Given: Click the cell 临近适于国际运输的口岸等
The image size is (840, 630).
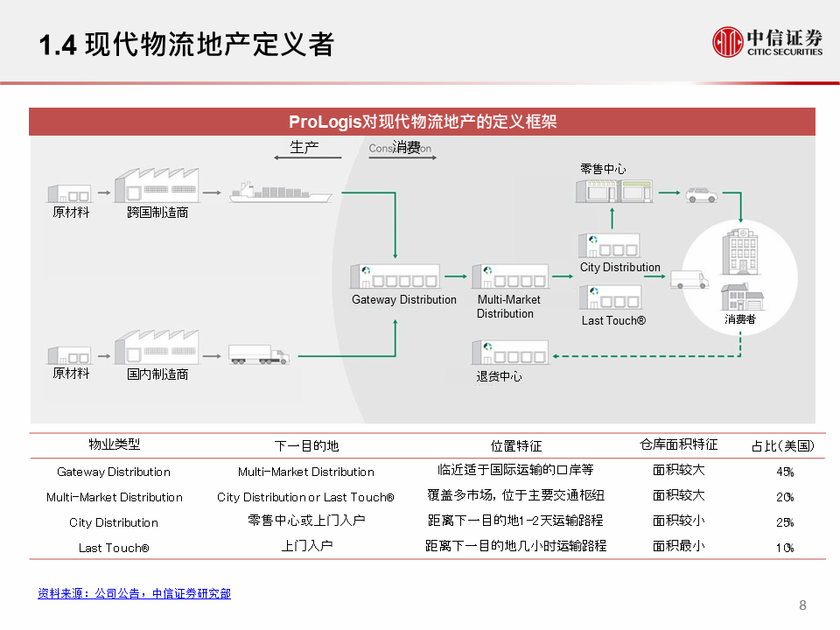Looking at the screenshot, I should (515, 470).
